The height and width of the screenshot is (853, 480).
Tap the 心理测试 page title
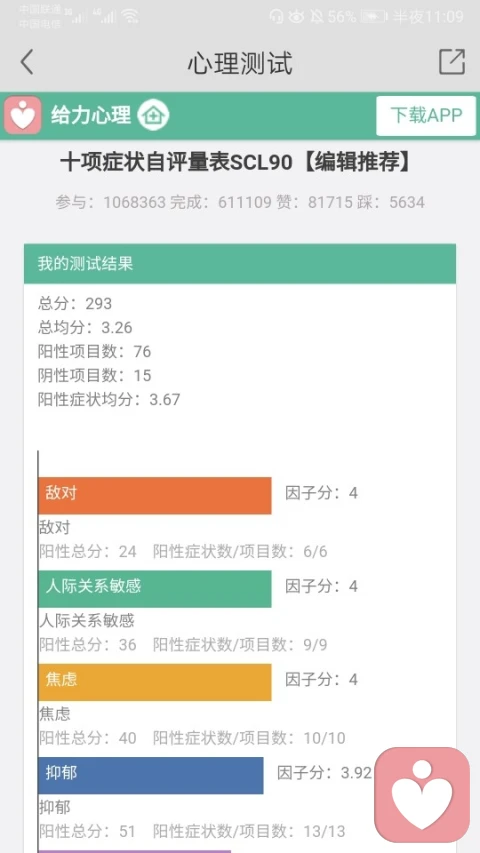(x=240, y=63)
